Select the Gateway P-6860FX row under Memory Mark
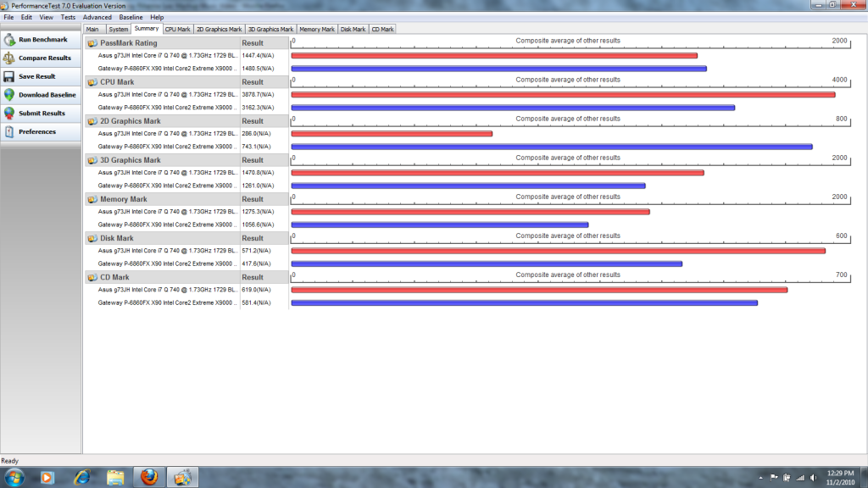The image size is (868, 488). (187, 225)
